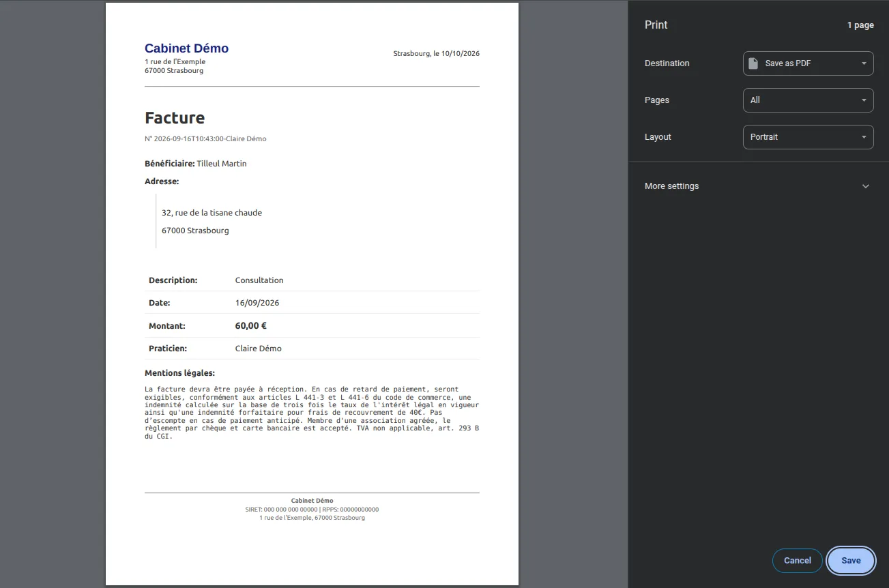Click practitioner value Claire Démo in table
The image size is (889, 588).
[x=258, y=349]
